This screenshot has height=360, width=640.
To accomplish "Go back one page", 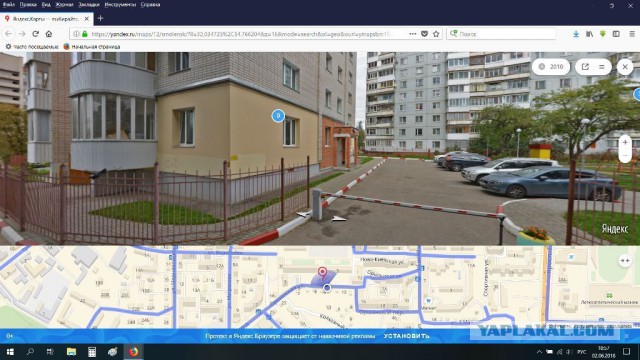I will (x=9, y=34).
